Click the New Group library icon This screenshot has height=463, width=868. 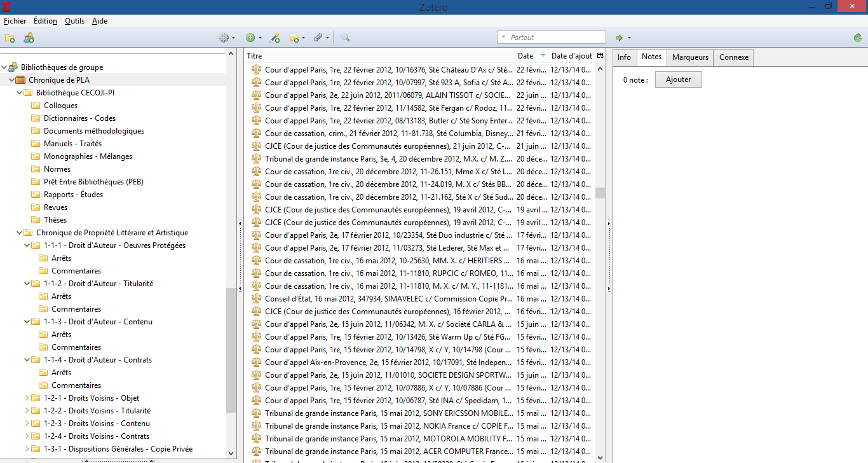click(x=29, y=38)
